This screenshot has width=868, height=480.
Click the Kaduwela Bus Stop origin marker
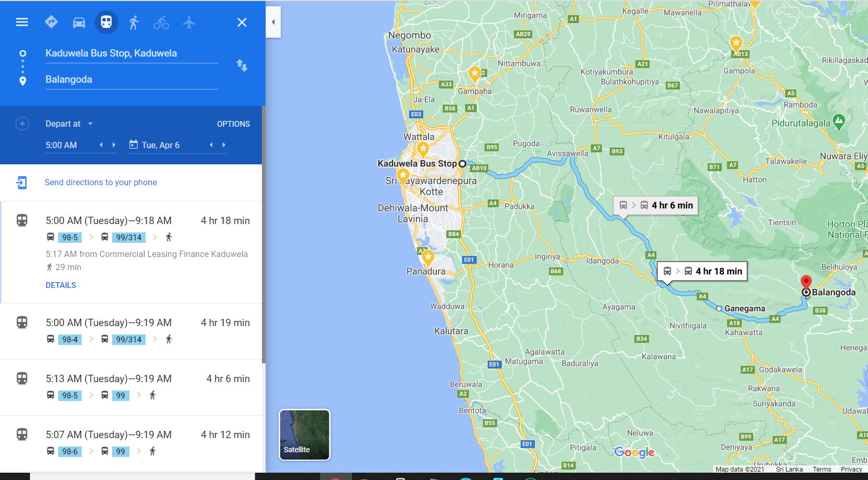click(x=463, y=164)
